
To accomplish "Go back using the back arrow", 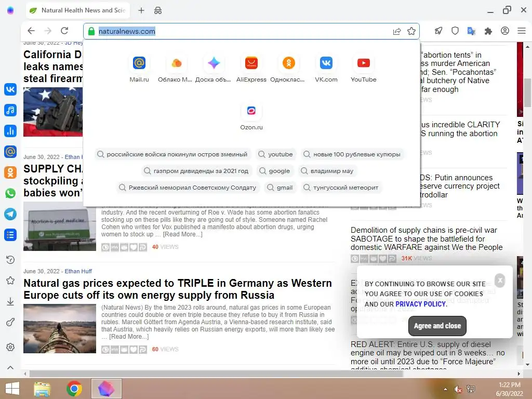I will tap(31, 31).
